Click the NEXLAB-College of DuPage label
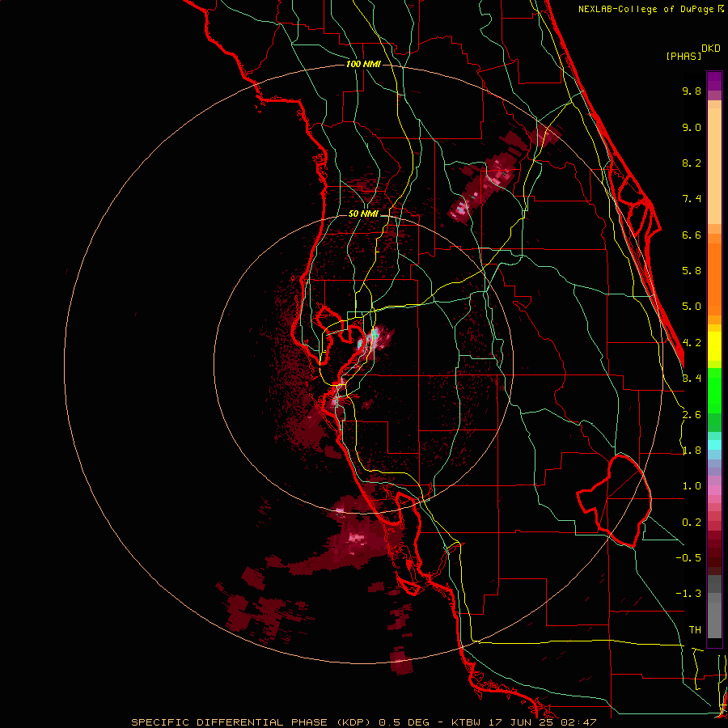Image resolution: width=728 pixels, height=728 pixels. (646, 9)
